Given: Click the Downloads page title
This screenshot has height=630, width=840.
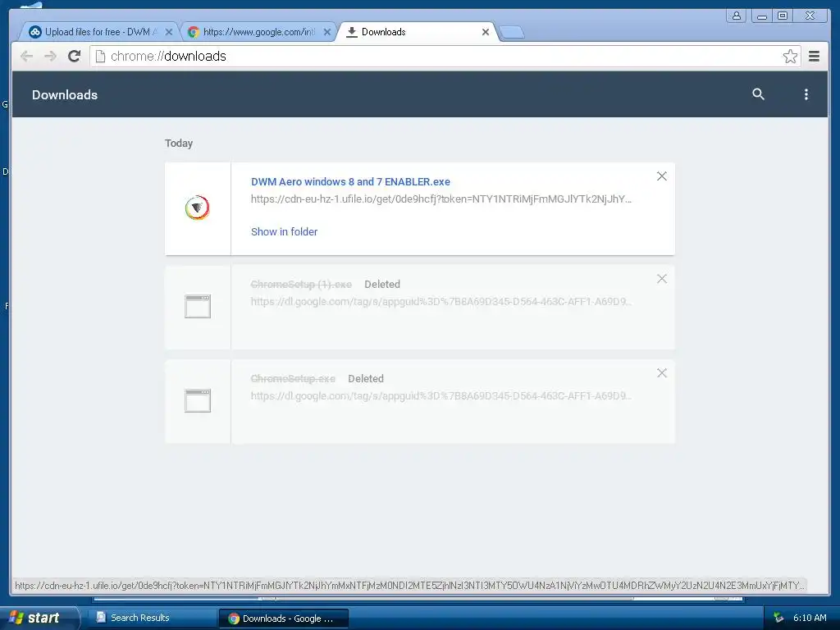Looking at the screenshot, I should click(65, 95).
